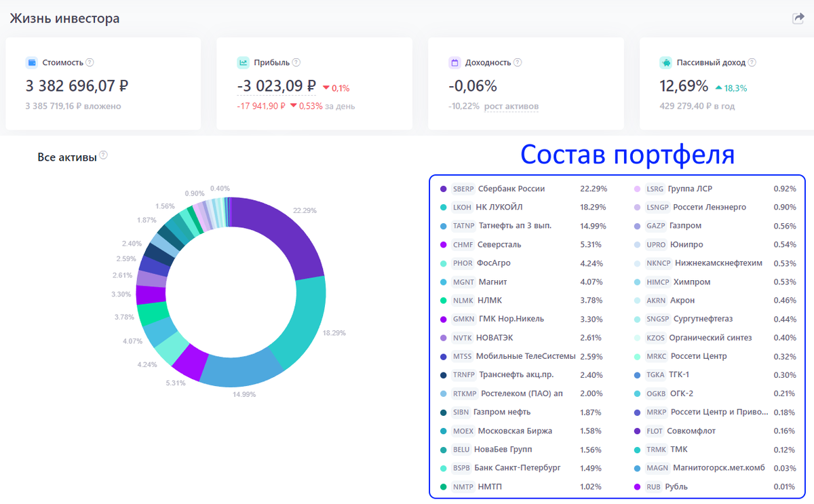Image resolution: width=814 pixels, height=504 pixels.
Task: Open the help tooltip next to Прибыль
Action: [296, 62]
